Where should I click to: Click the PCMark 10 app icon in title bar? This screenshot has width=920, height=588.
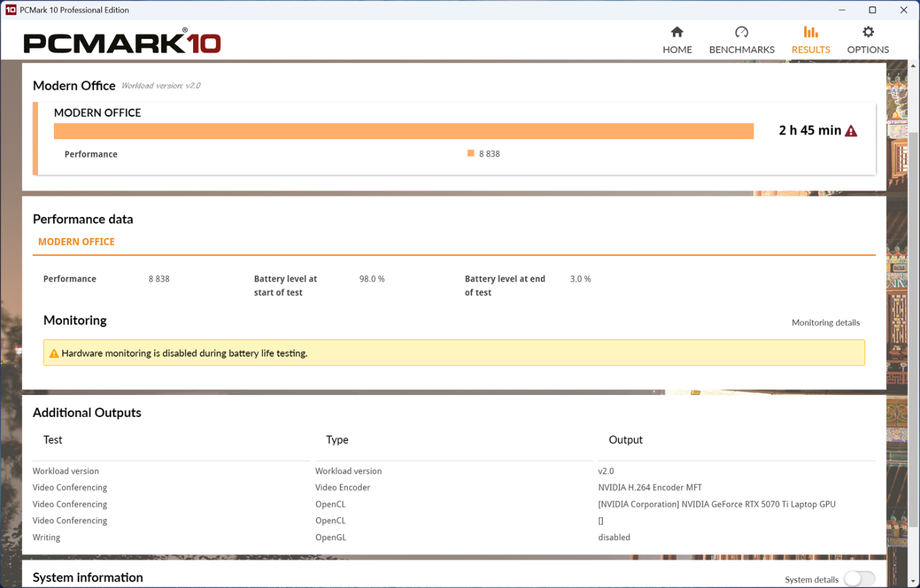[11, 10]
